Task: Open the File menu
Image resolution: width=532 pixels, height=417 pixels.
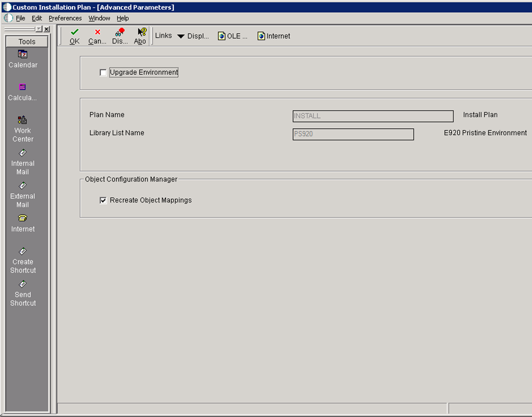Action: tap(20, 19)
